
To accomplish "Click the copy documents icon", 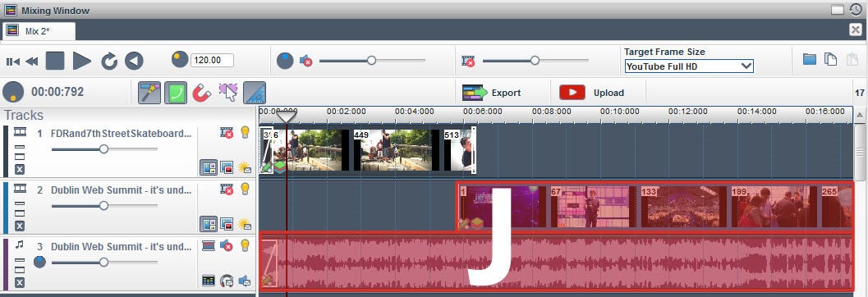I will point(830,59).
